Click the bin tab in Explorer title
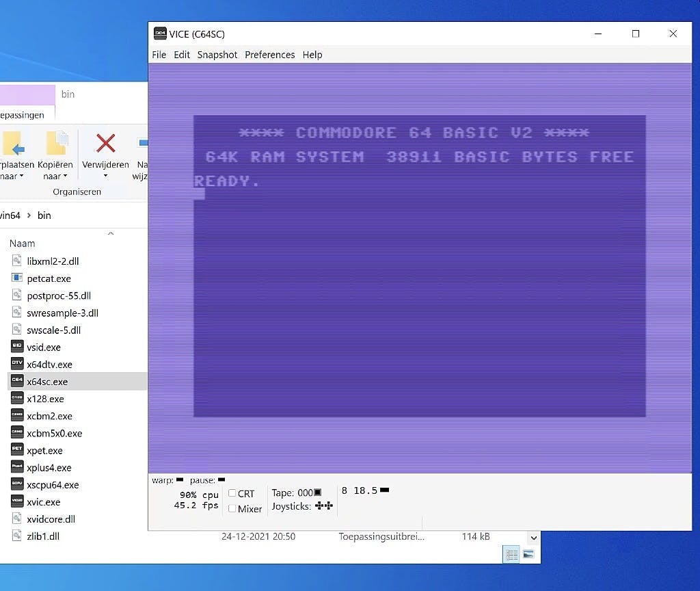 [68, 94]
